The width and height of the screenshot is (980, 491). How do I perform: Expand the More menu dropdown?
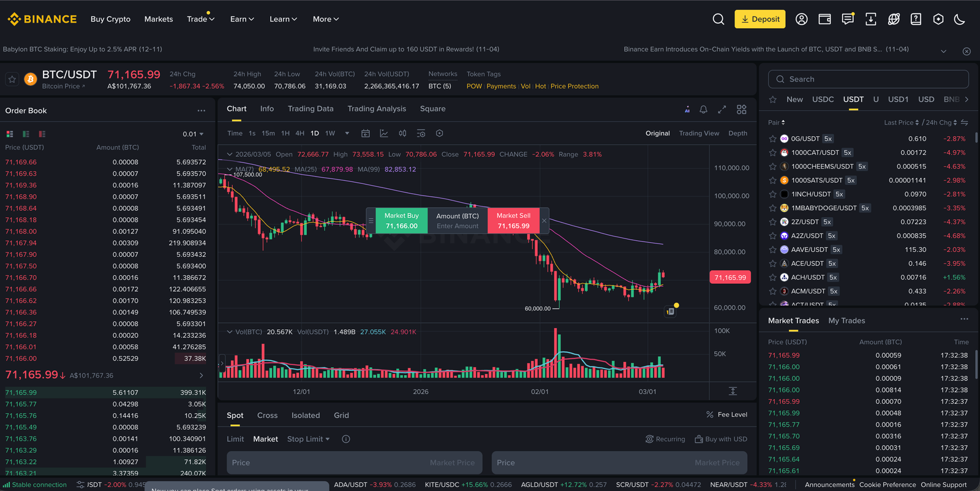tap(326, 19)
